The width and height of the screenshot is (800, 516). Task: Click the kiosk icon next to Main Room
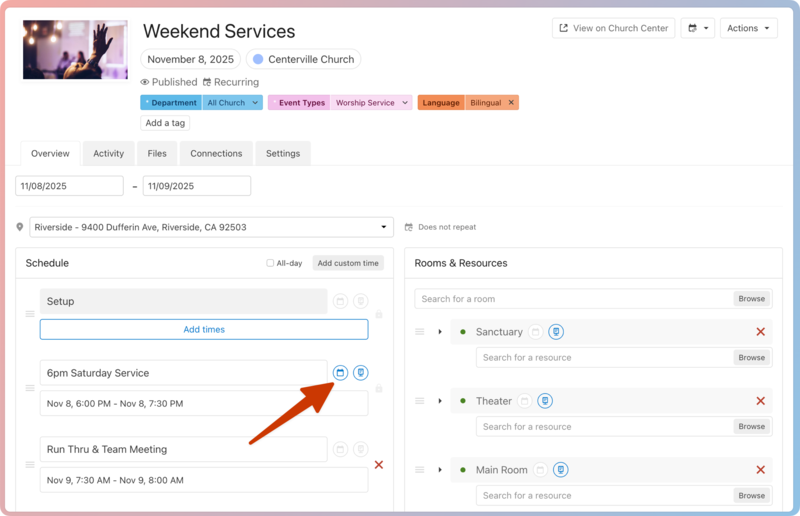click(561, 470)
